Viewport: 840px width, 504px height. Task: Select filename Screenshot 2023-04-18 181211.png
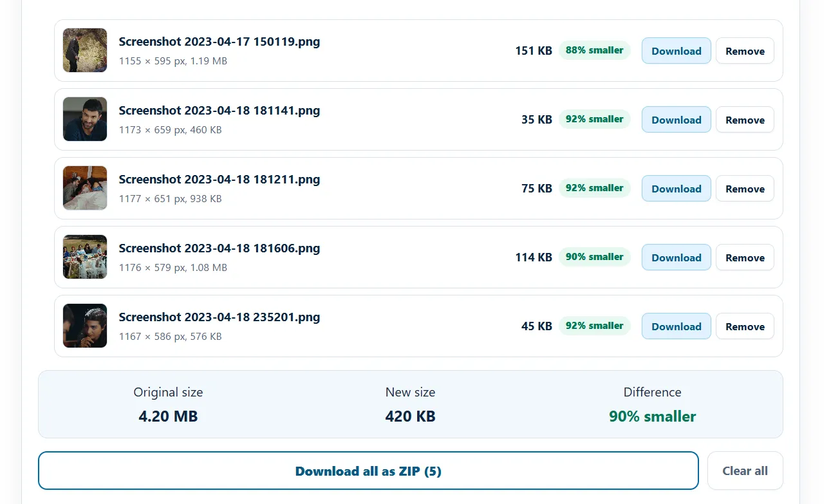(219, 180)
